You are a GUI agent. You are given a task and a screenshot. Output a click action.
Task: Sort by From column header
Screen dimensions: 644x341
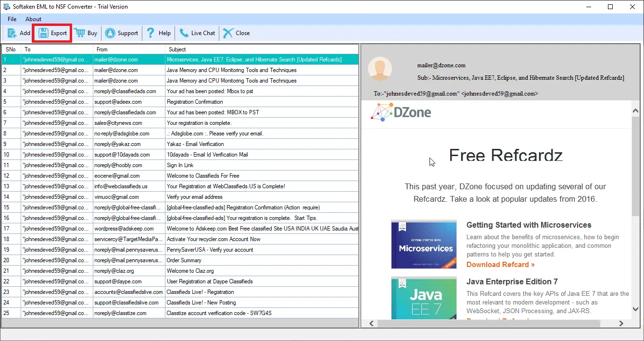point(129,49)
